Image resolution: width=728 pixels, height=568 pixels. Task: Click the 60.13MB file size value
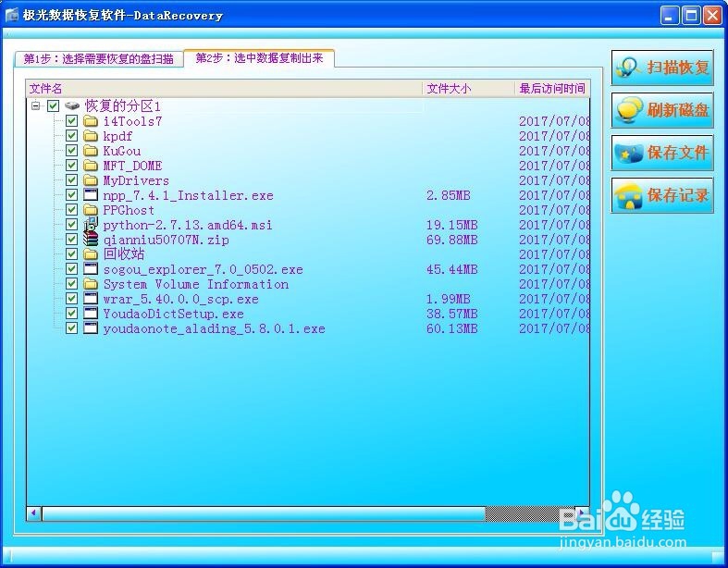tap(451, 328)
